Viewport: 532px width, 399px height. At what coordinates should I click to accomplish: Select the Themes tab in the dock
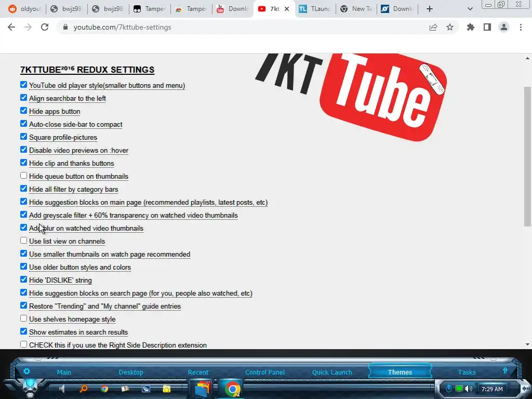tap(400, 372)
